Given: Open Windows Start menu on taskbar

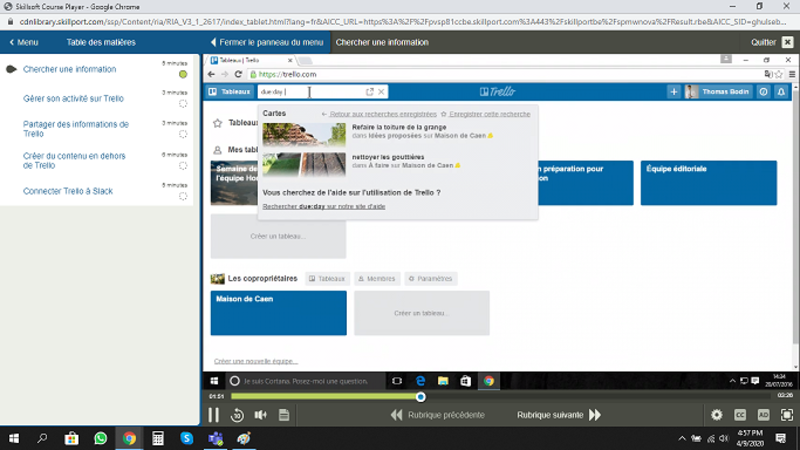Looking at the screenshot, I should 14,438.
